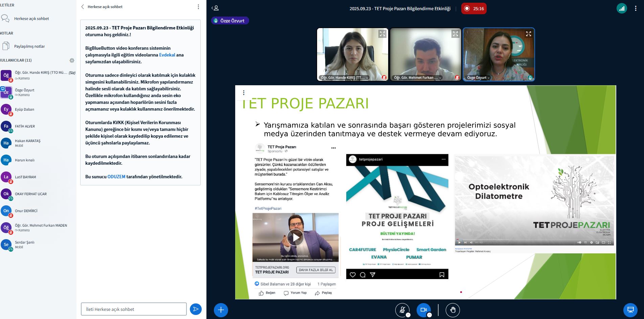Click the talking indicator Özge Özyurt

click(x=230, y=21)
